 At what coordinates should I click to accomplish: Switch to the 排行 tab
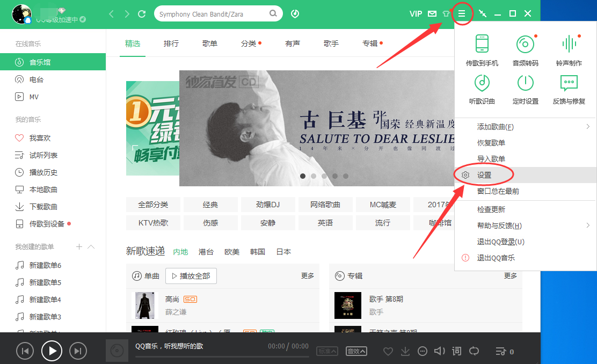171,44
